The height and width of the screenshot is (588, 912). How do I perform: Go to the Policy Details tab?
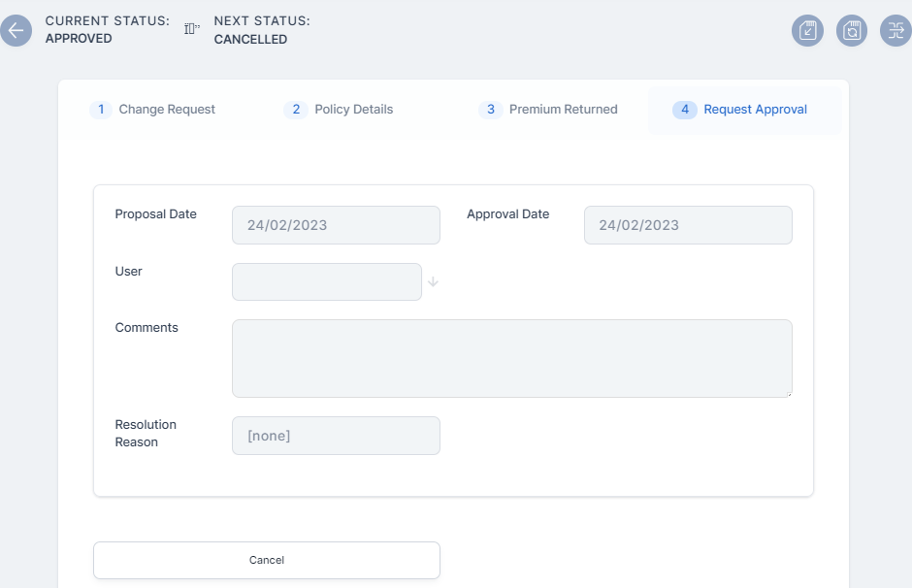(x=353, y=110)
